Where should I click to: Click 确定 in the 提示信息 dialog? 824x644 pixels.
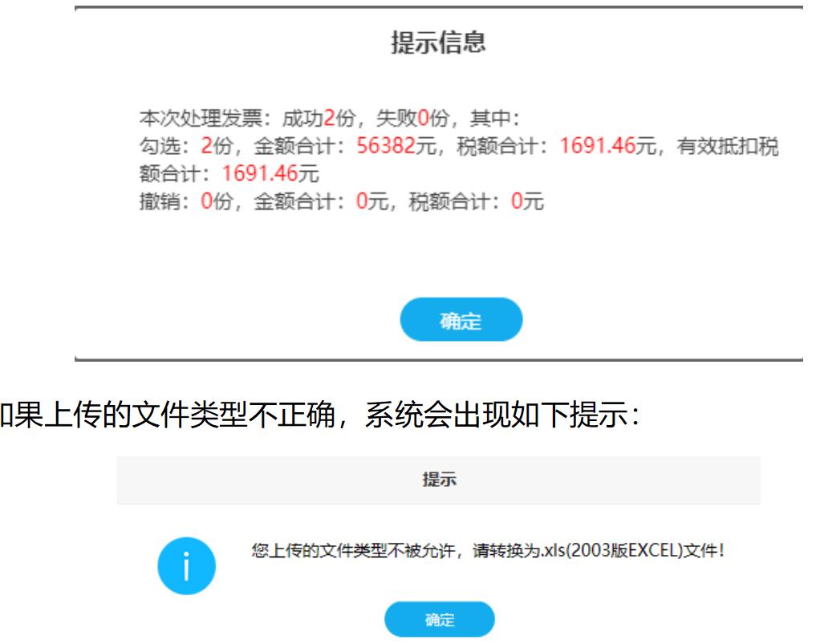tap(461, 320)
